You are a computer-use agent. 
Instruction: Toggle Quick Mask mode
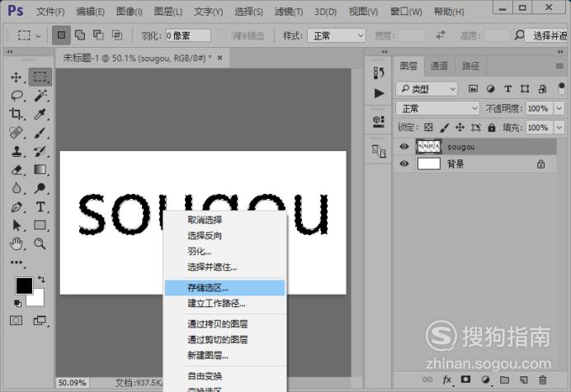pos(16,320)
